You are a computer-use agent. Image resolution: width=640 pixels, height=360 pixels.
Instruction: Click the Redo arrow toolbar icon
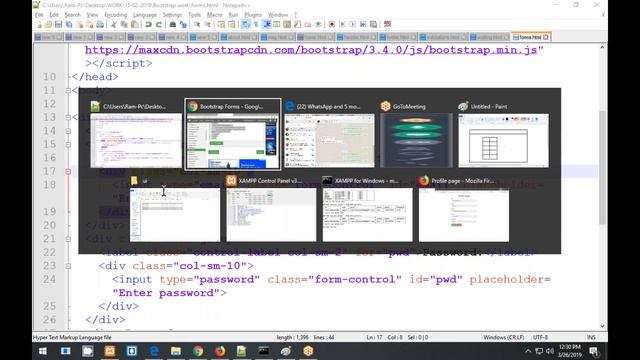[x=159, y=24]
